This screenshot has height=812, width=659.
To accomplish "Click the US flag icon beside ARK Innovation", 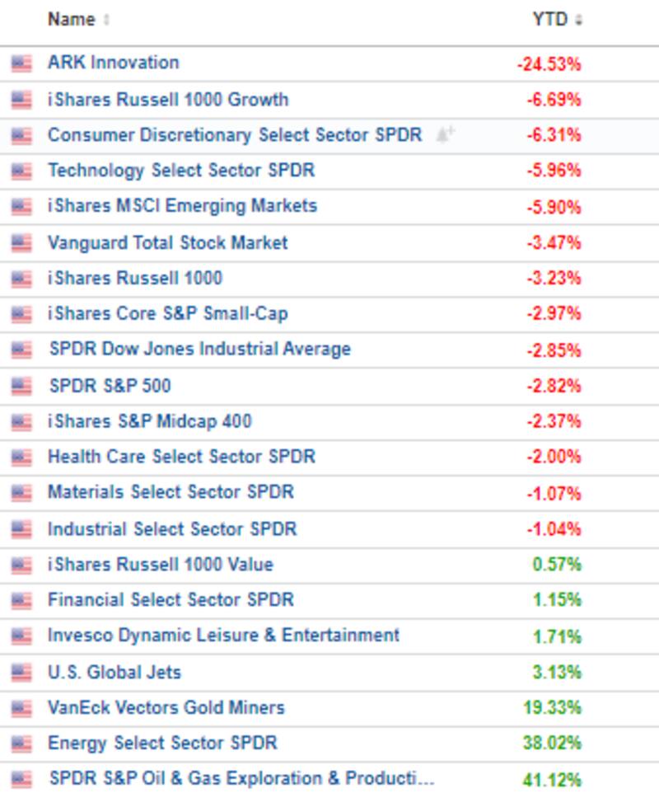I will pos(21,63).
